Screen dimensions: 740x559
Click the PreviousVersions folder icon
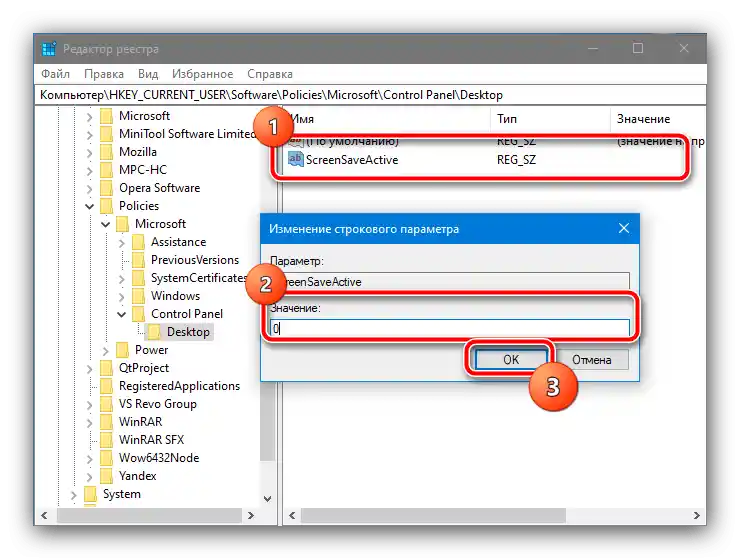point(138,260)
